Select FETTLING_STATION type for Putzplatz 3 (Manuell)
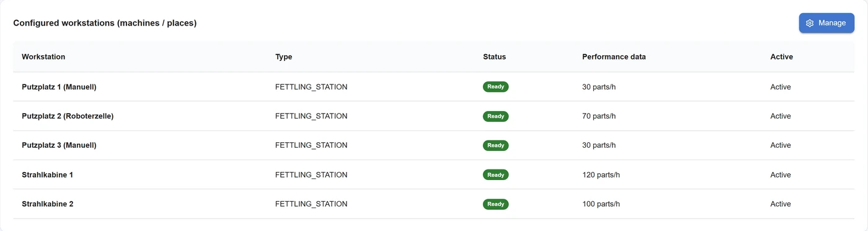This screenshot has width=868, height=231. 311,145
